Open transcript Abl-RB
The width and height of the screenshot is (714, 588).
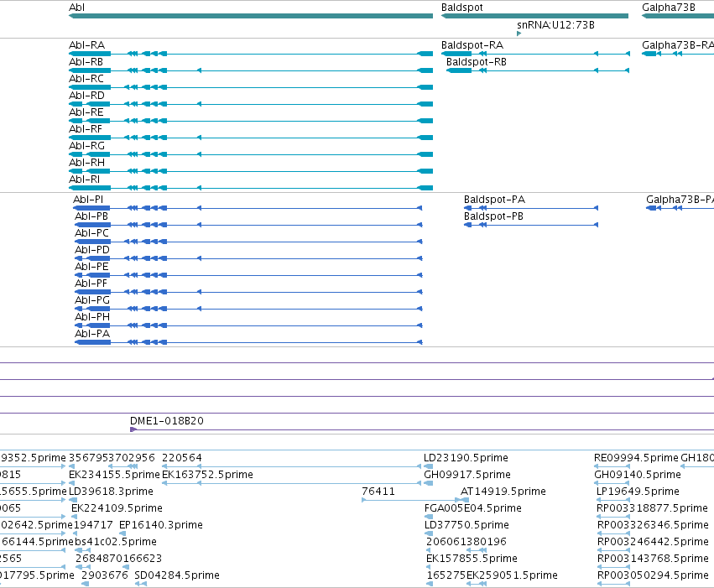(86, 62)
